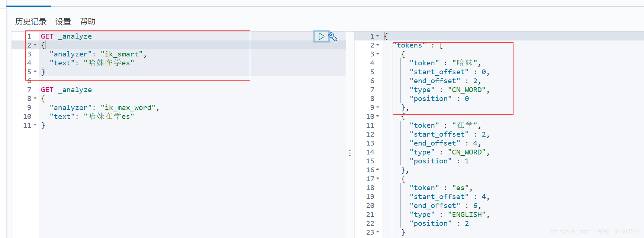Place cursor on second GET _analyze line

tap(66, 90)
